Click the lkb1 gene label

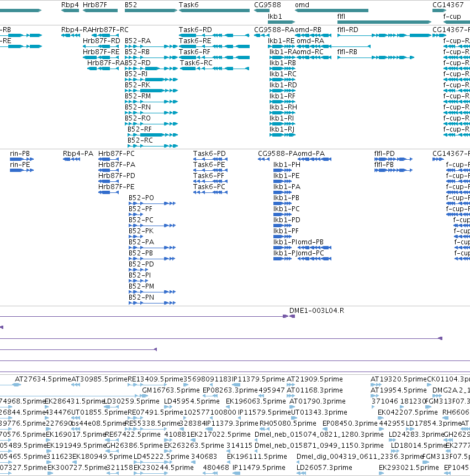click(x=274, y=17)
